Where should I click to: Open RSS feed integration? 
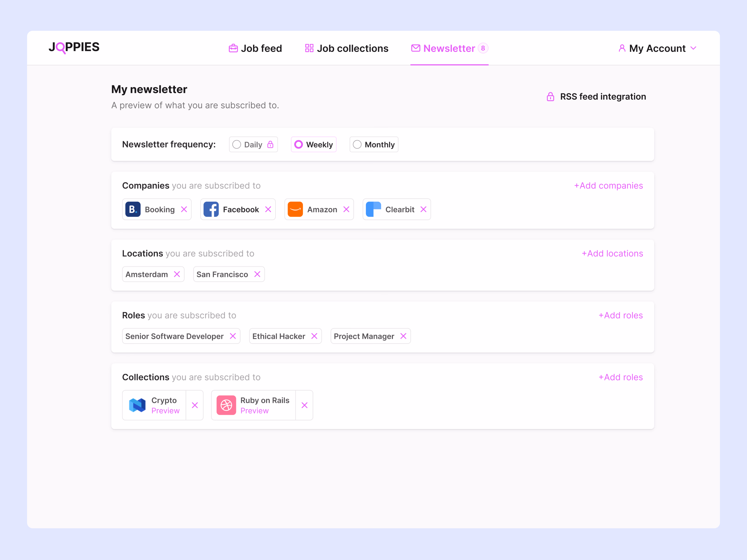tap(596, 97)
